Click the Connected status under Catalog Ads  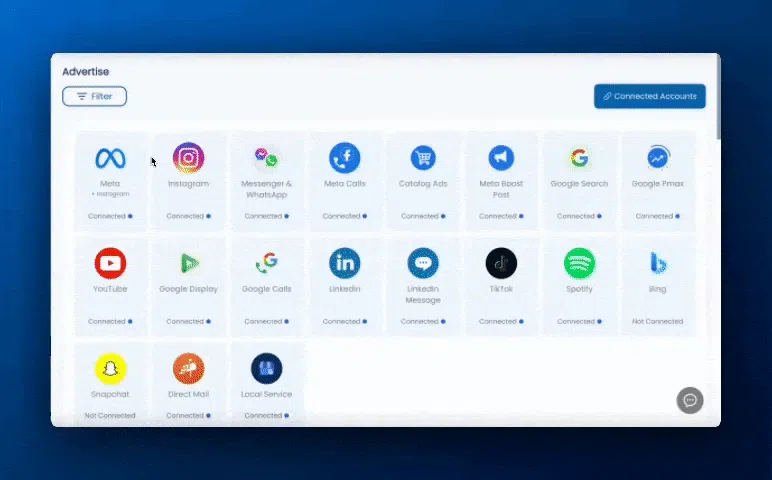point(423,216)
